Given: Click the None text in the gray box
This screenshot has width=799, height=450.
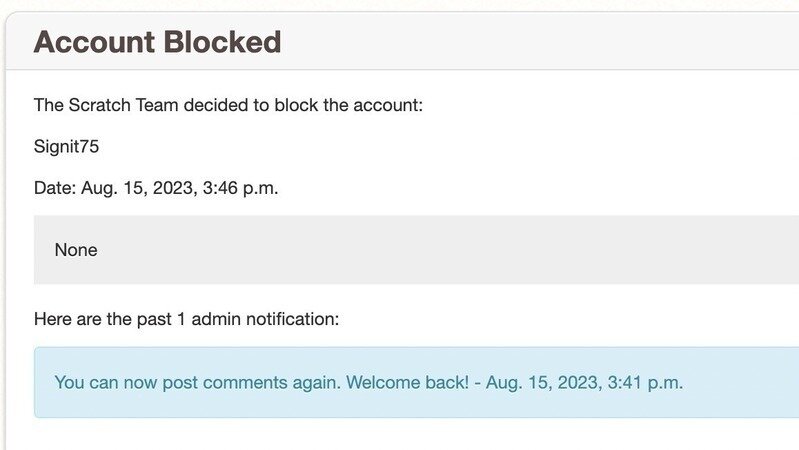Looking at the screenshot, I should pos(76,250).
